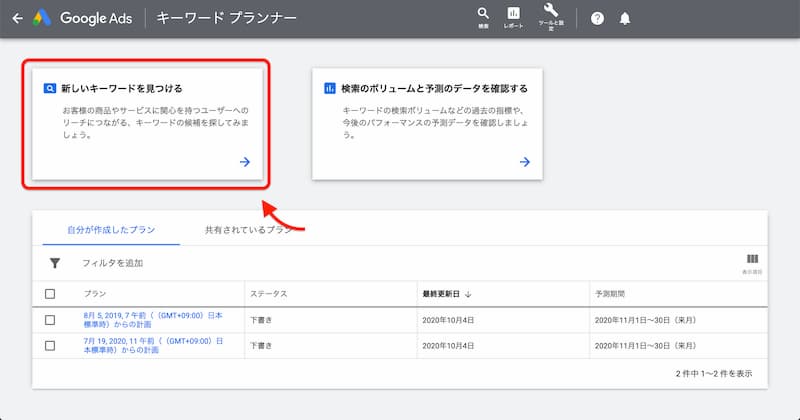The width and height of the screenshot is (800, 420).
Task: Check the box for 7月 19, 2020 plan
Action: pyautogui.click(x=50, y=345)
